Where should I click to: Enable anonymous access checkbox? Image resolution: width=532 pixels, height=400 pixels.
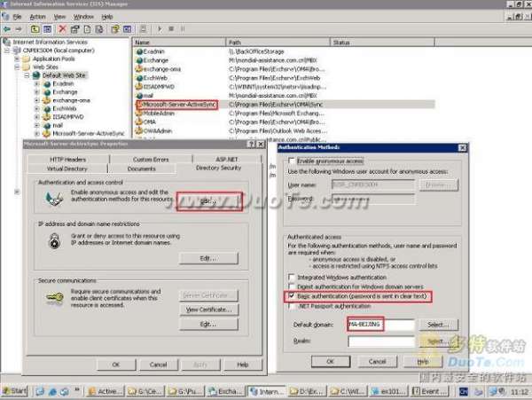pyautogui.click(x=292, y=161)
